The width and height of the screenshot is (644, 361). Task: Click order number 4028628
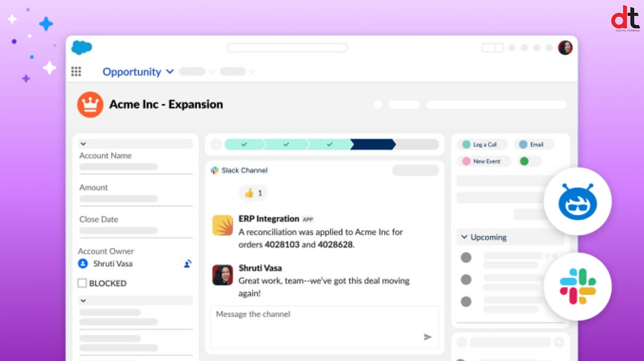[x=335, y=245]
